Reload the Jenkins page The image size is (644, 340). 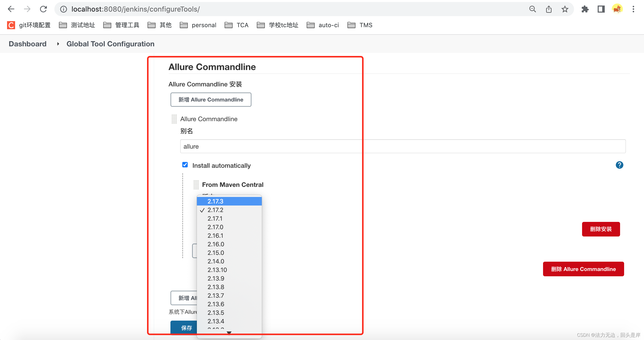(43, 9)
